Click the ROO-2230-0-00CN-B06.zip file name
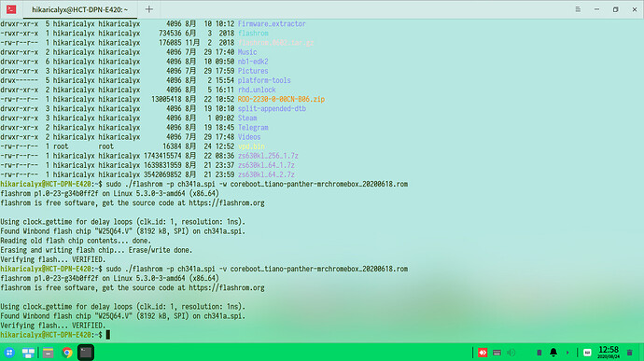The width and height of the screenshot is (644, 361). click(x=281, y=100)
